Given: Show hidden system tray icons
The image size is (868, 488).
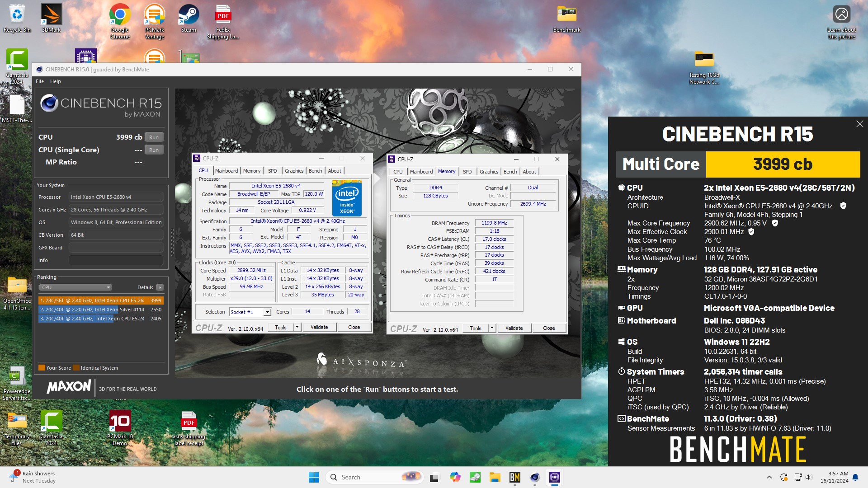Looking at the screenshot, I should pos(769,477).
